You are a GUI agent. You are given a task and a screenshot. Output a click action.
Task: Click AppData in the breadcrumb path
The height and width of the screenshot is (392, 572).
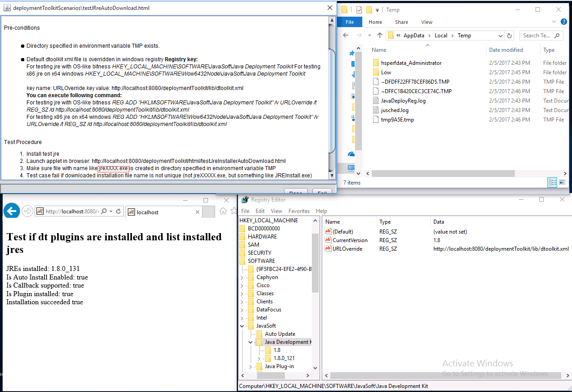pos(414,36)
